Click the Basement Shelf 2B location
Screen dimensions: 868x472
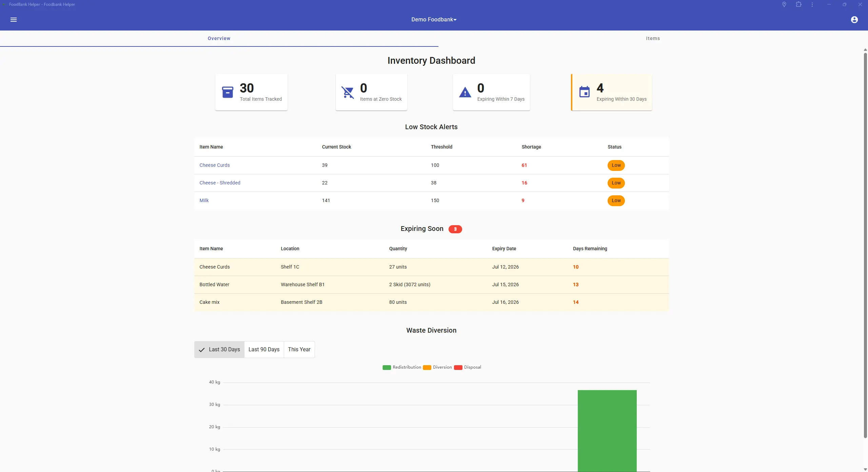(301, 302)
